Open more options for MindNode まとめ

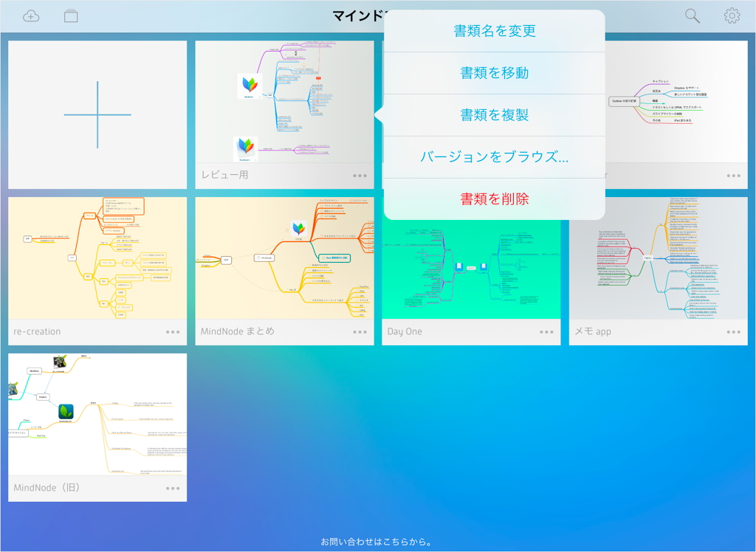(360, 331)
